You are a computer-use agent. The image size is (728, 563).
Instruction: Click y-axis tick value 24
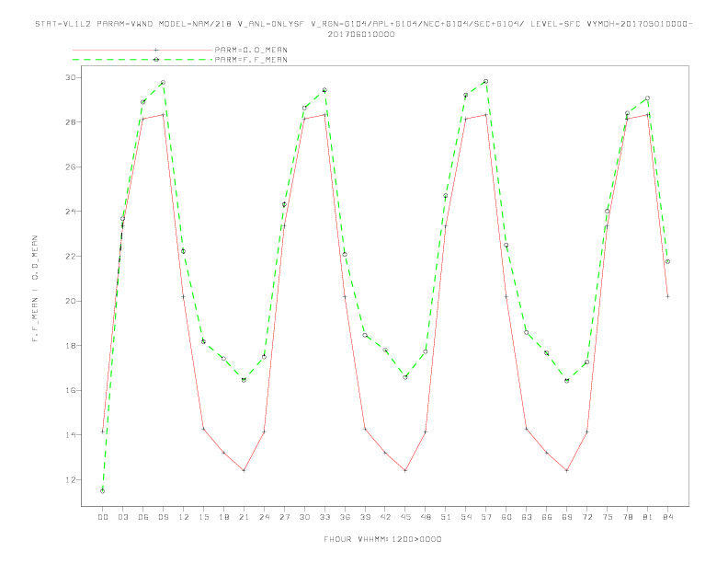pos(71,212)
